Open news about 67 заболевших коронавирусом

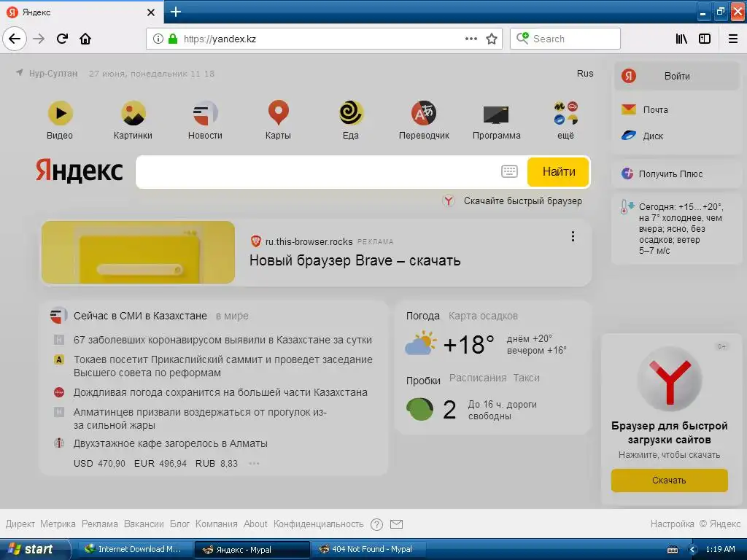point(222,340)
